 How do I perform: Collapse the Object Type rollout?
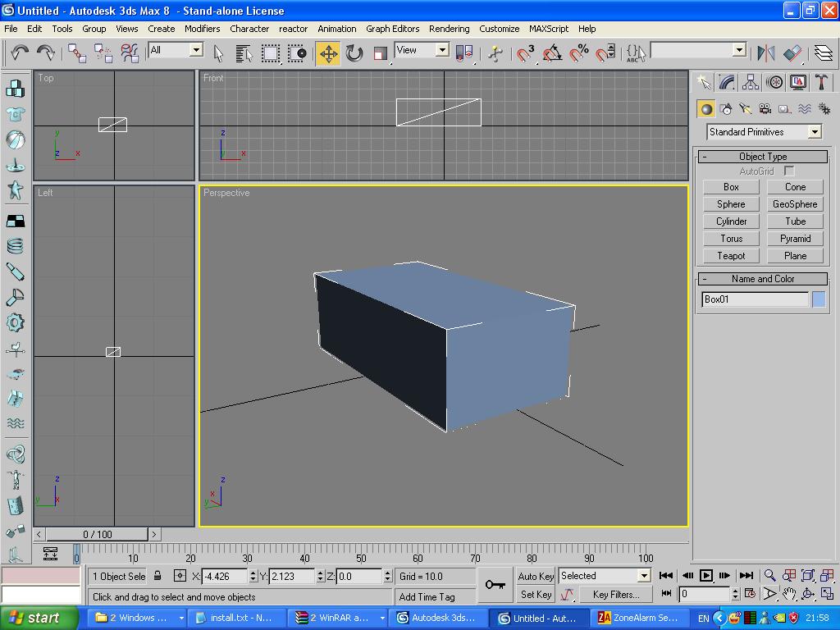coord(762,157)
